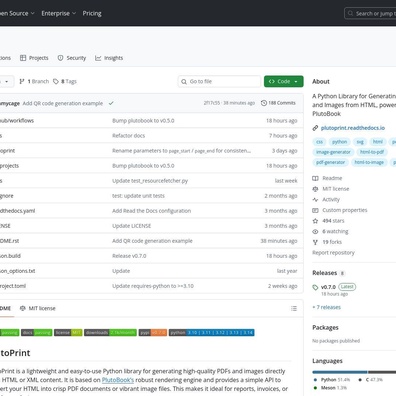Open release v0.7.0 Latest
Viewport: 396px width, 396px height.
point(338,287)
